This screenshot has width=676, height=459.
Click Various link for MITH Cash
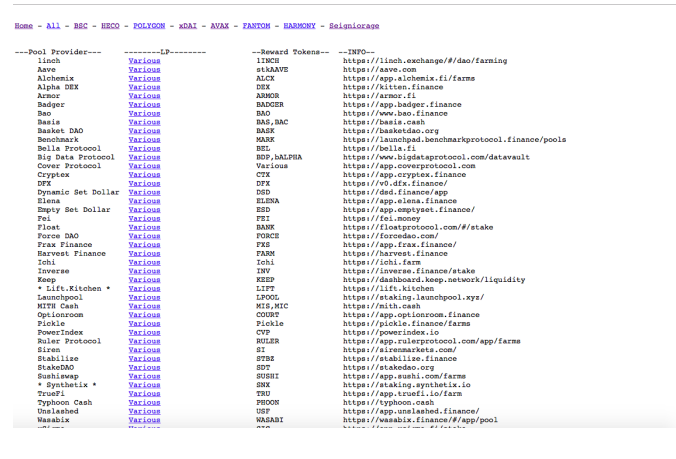[x=144, y=306]
